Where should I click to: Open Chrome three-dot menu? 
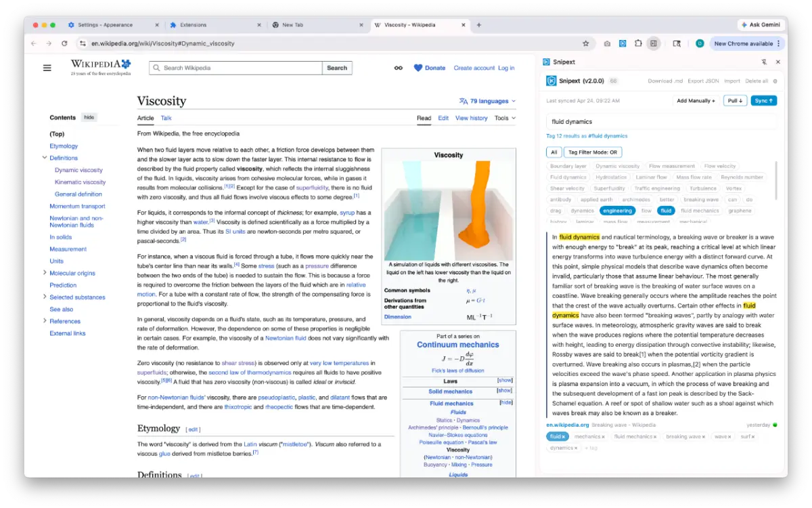(x=778, y=43)
